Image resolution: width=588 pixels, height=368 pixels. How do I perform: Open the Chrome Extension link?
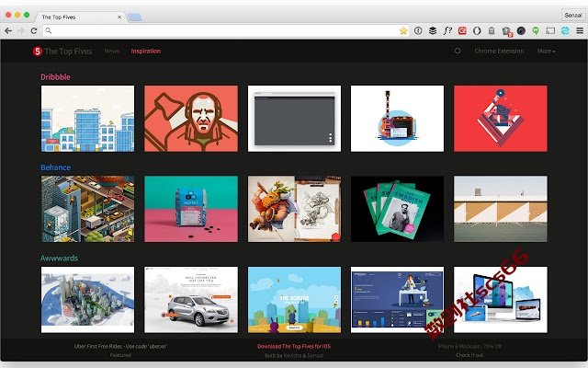pos(499,52)
